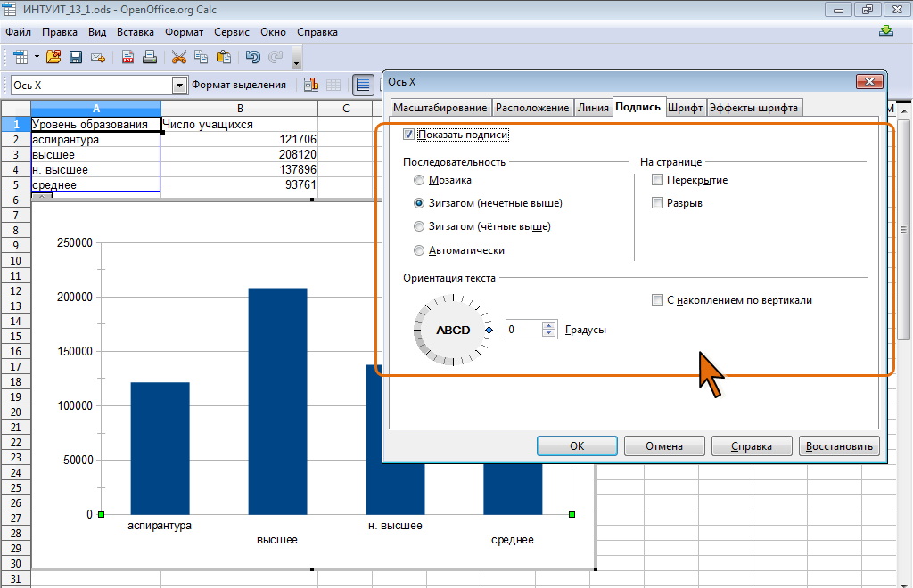Image resolution: width=913 pixels, height=588 pixels.
Task: Click the Open file folder icon
Action: point(53,57)
